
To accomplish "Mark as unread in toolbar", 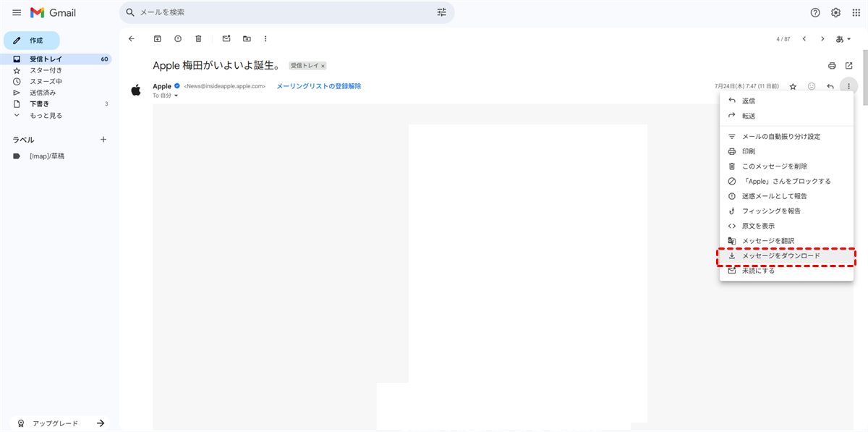I will point(226,38).
